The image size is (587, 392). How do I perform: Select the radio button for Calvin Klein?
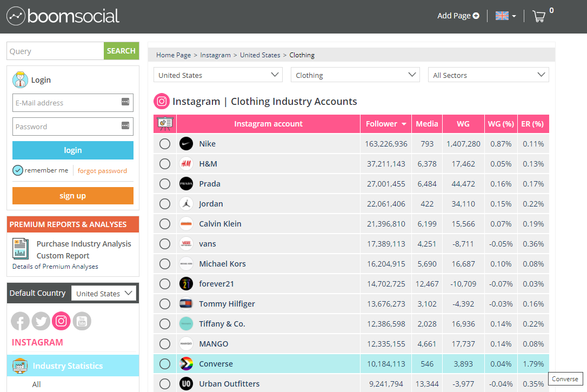point(165,224)
